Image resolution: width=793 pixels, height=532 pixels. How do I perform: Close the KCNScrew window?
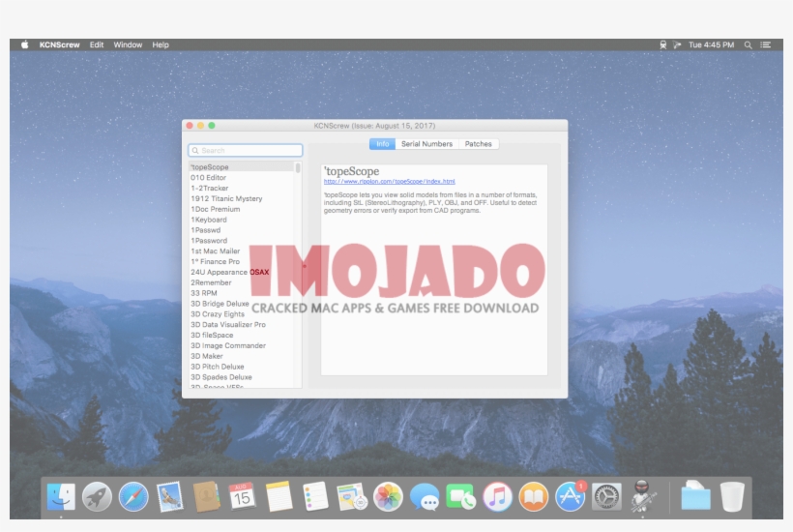point(190,126)
